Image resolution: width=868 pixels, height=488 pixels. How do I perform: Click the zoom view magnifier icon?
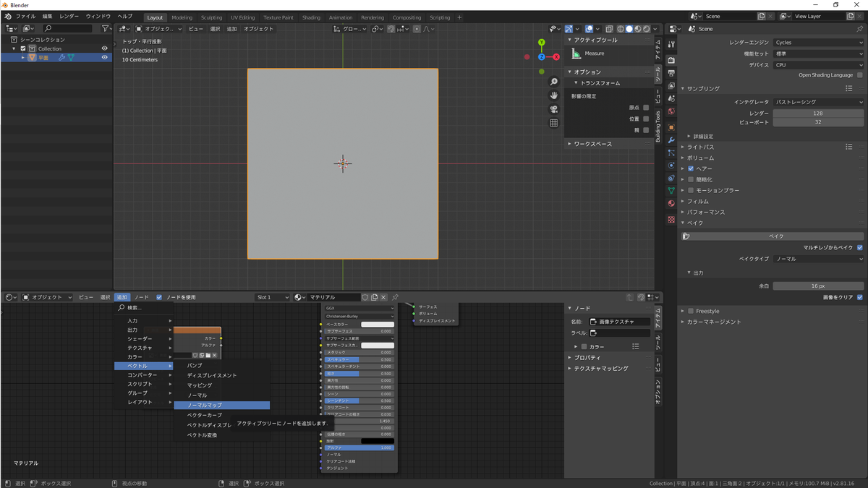pyautogui.click(x=553, y=82)
